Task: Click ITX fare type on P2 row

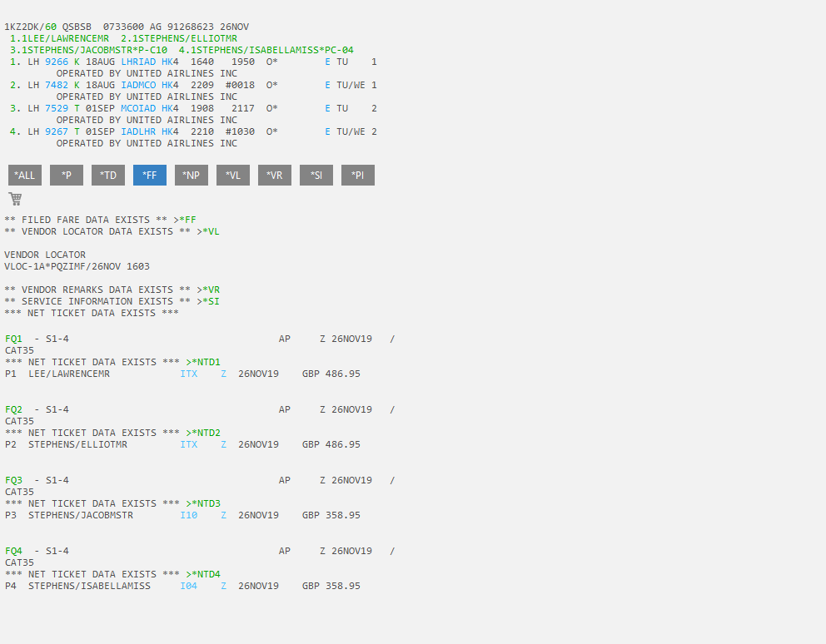Action: [x=188, y=444]
